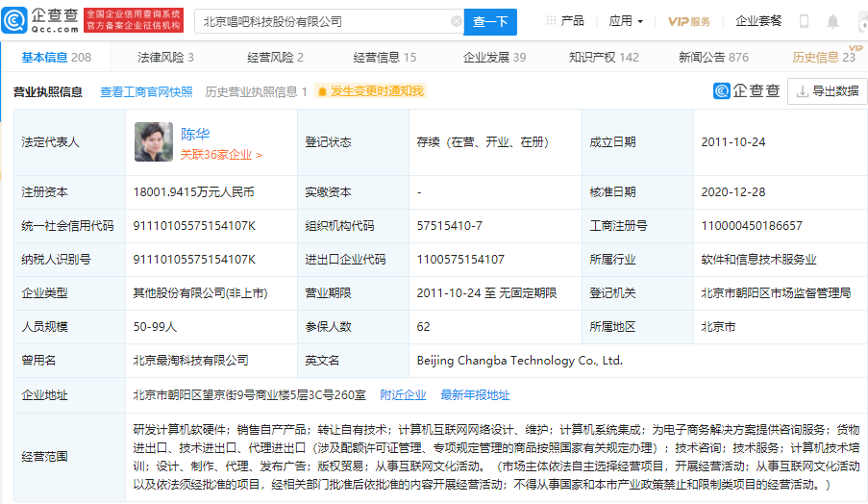The width and height of the screenshot is (868, 504).
Task: Clear the search box with the X icon
Action: [x=456, y=21]
